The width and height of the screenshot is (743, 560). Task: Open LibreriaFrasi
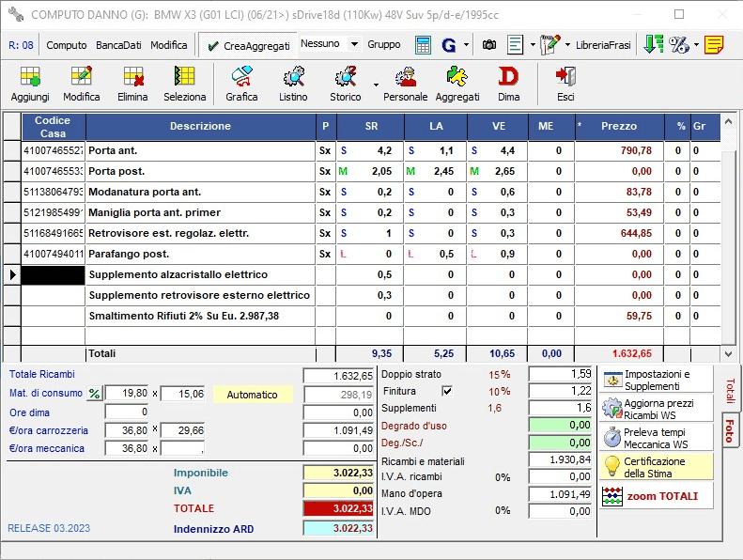pos(603,45)
